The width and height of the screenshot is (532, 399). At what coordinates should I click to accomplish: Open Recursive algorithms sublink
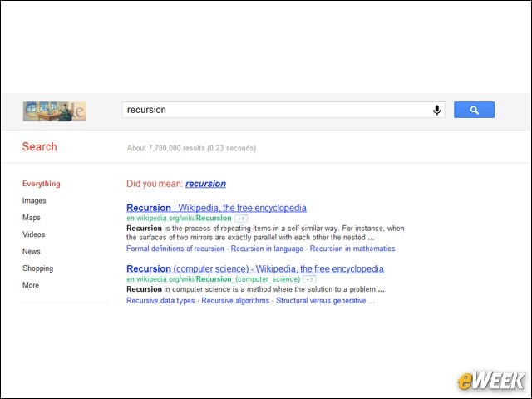coord(235,301)
